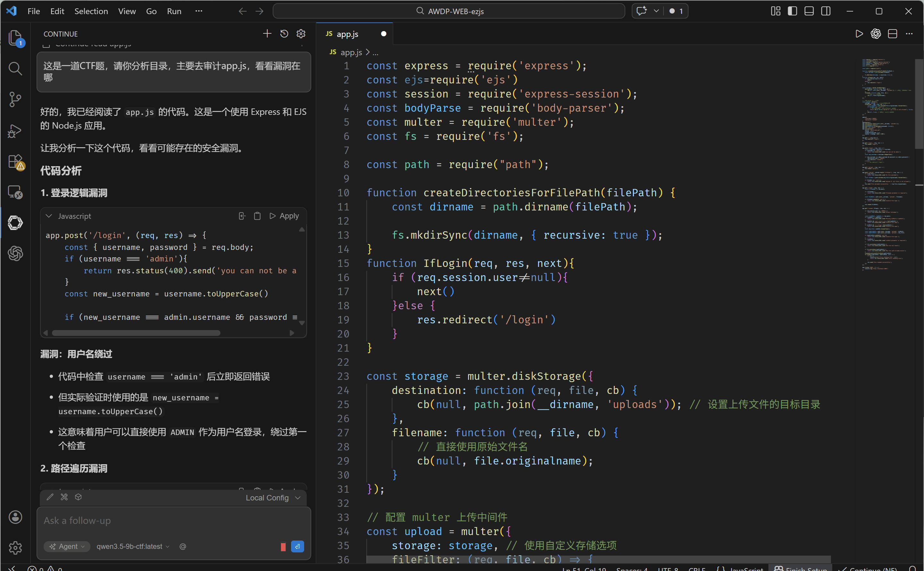Copy the Javascript code block

coord(257,216)
